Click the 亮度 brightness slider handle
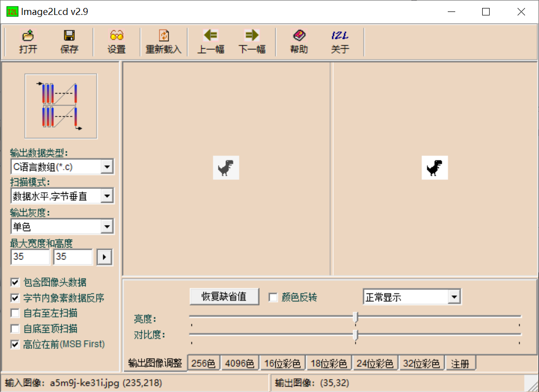Image resolution: width=539 pixels, height=392 pixels. point(356,317)
